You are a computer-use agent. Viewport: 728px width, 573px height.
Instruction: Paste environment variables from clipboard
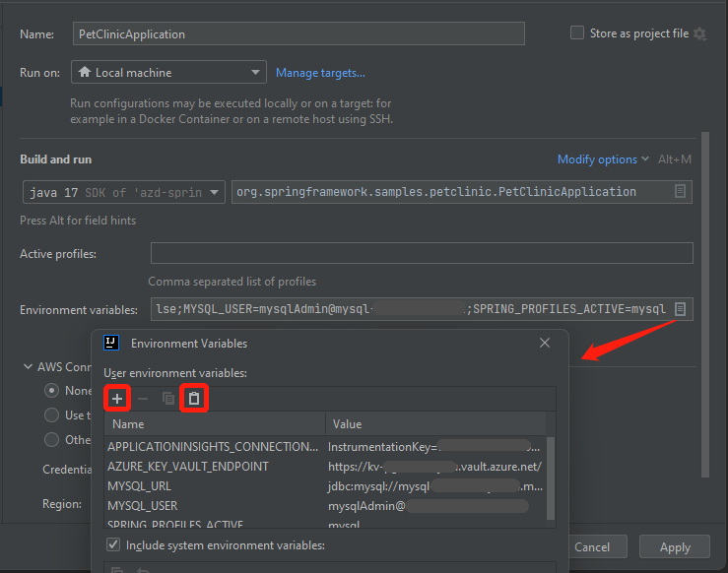click(194, 398)
